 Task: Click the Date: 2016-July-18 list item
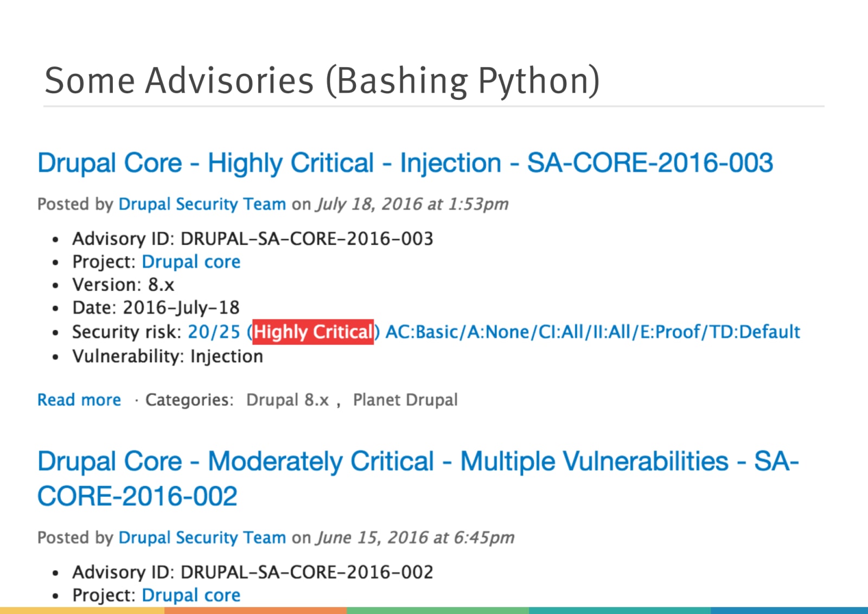[156, 308]
